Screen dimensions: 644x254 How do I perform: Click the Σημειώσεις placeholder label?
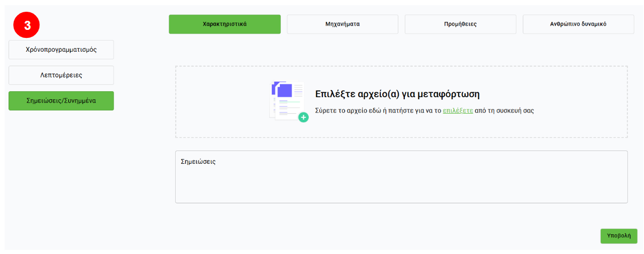coord(198,161)
